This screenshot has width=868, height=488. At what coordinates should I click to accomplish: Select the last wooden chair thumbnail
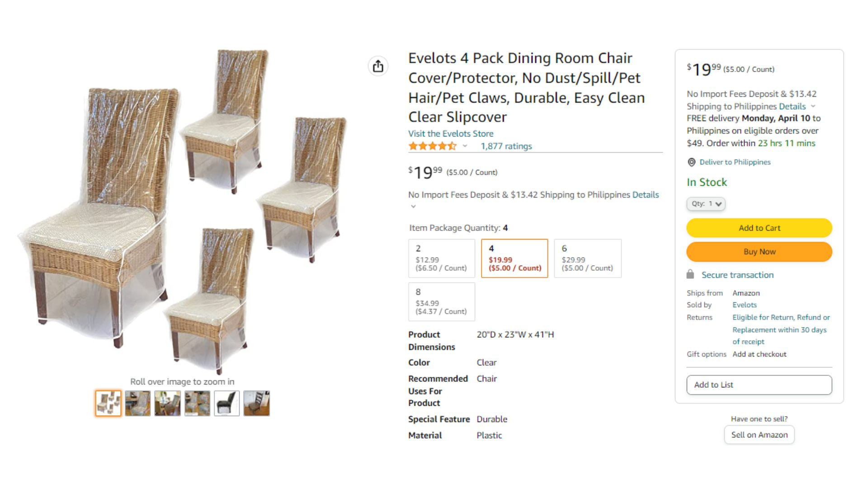pos(256,403)
